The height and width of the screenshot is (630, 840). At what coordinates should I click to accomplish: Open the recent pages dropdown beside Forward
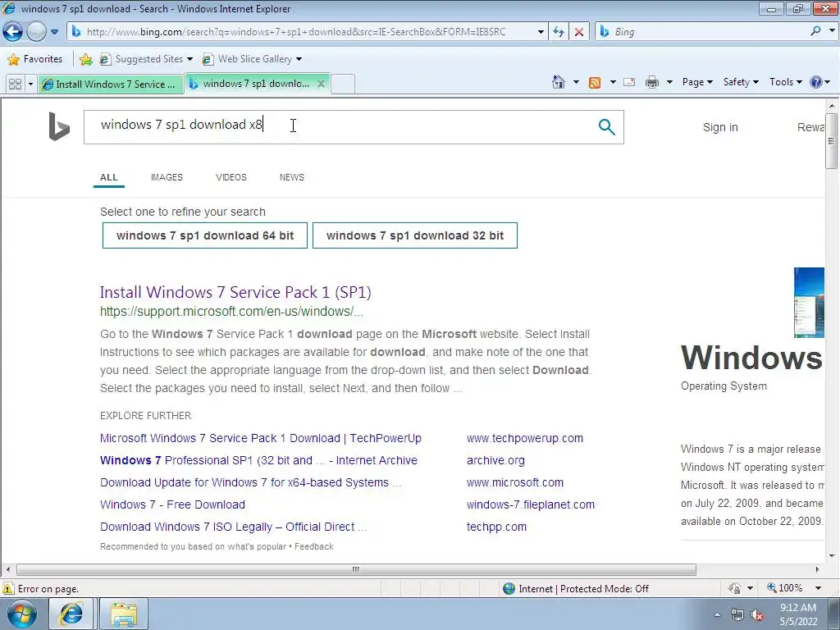(x=54, y=32)
